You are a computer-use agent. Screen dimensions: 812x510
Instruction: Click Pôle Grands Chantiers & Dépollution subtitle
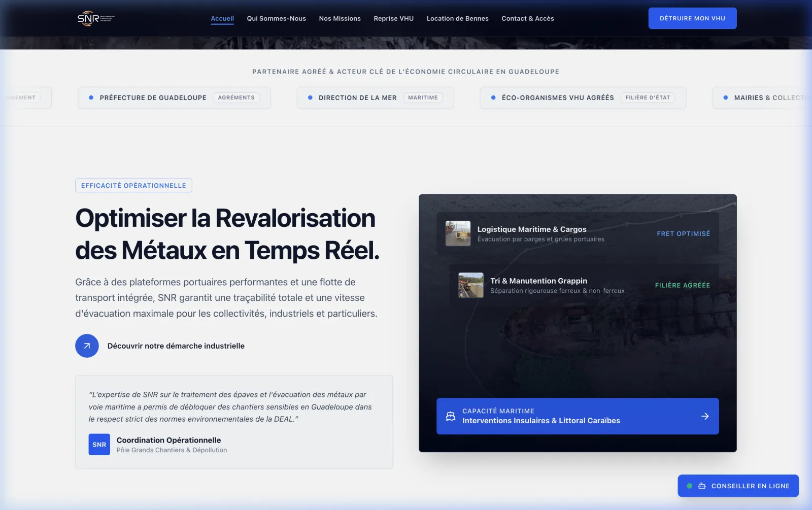point(172,450)
